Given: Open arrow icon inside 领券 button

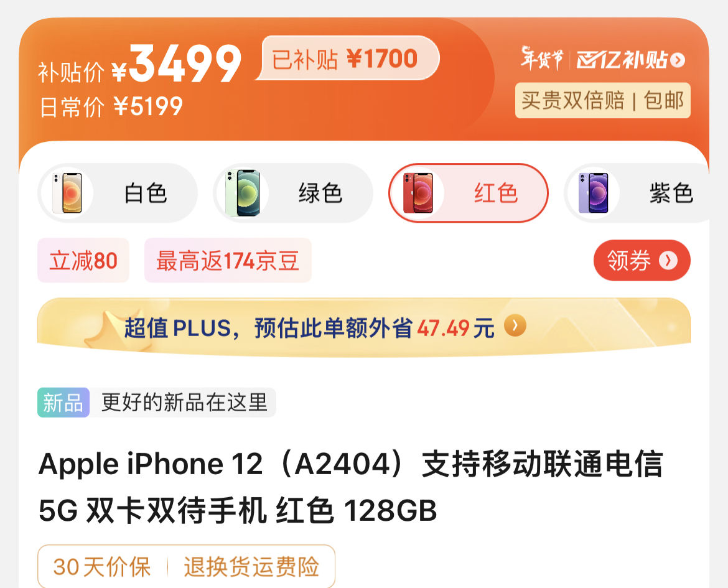Looking at the screenshot, I should click(x=668, y=261).
